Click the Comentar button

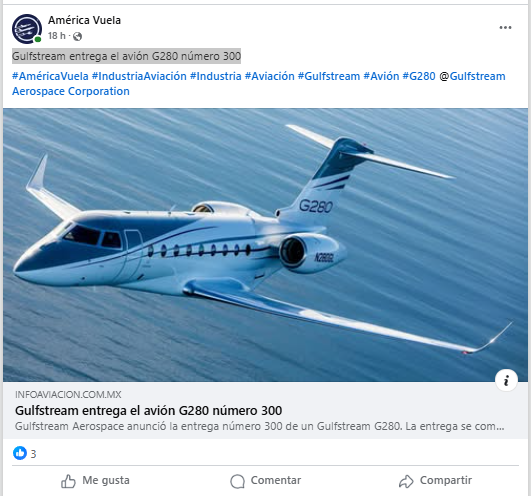pos(266,481)
